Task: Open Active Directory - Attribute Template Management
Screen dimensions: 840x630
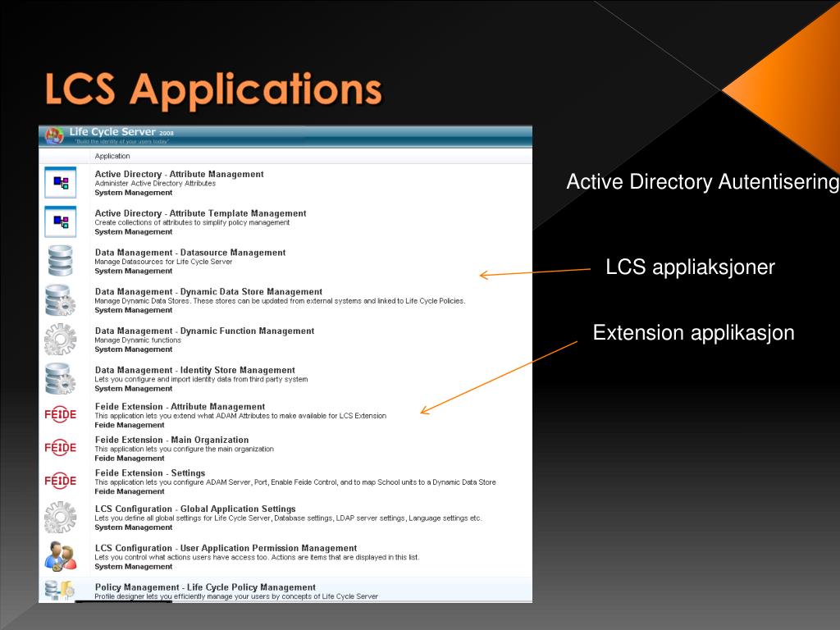Action: [200, 213]
